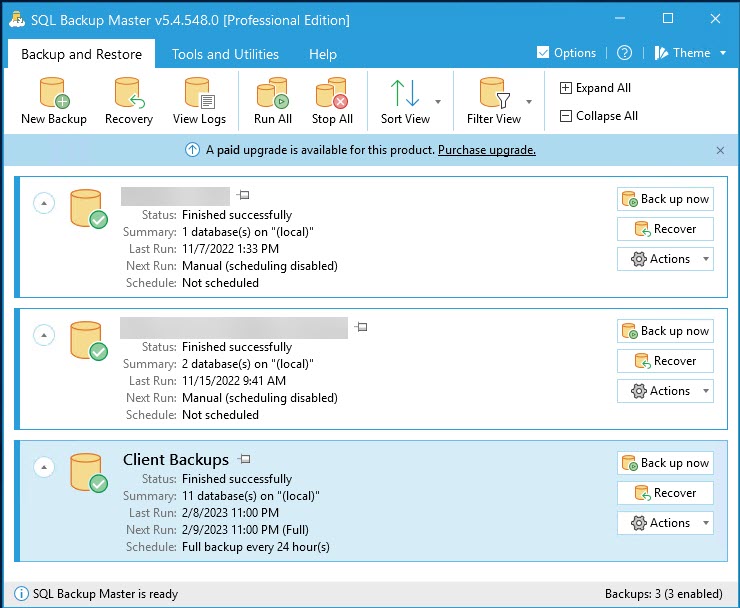
Task: Open the Tools and Utilities tab
Action: (225, 54)
